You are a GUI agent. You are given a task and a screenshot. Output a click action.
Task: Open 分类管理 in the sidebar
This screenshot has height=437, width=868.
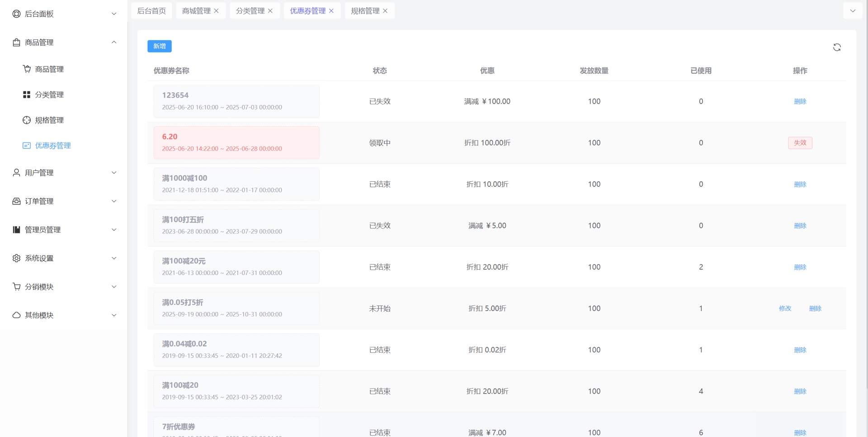point(63,95)
